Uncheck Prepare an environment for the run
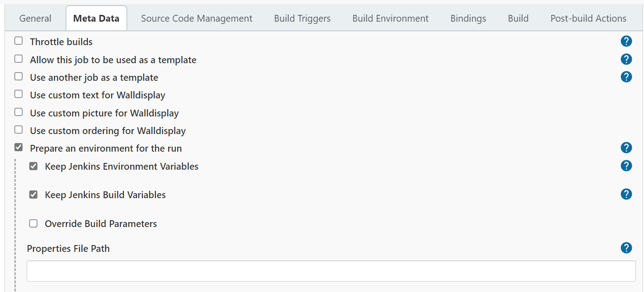644x292 pixels. [x=18, y=147]
